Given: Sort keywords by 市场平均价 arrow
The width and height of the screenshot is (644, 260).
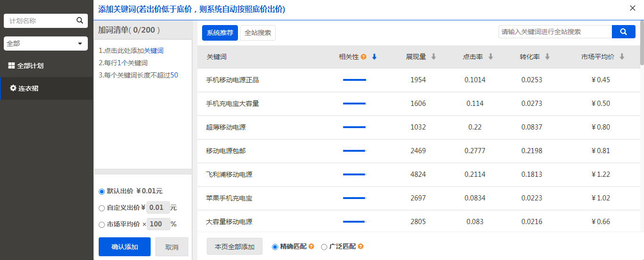Looking at the screenshot, I should pos(622,57).
